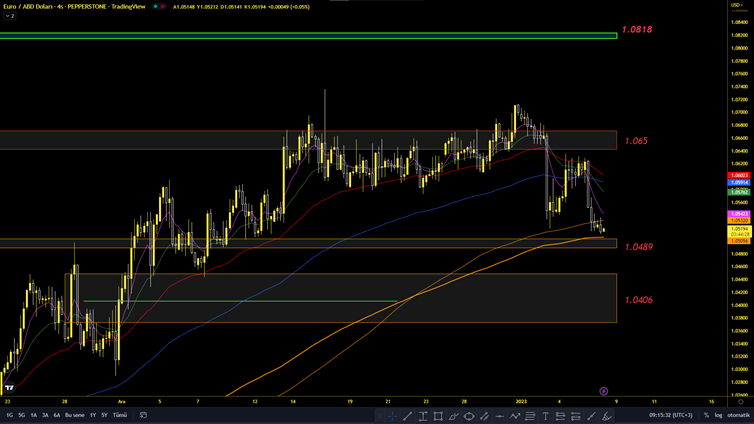Open the USD currency dropdown
Screen dimensions: 754x424
pyautogui.click(x=737, y=5)
